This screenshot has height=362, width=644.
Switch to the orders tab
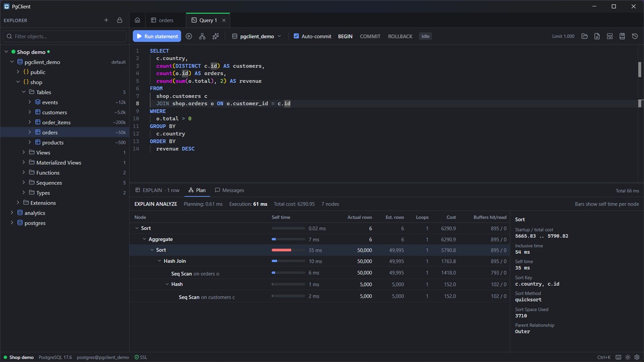162,20
